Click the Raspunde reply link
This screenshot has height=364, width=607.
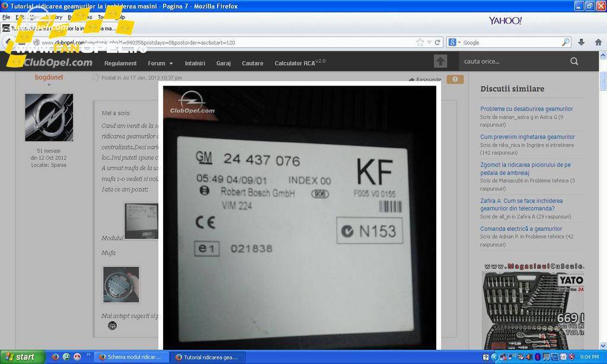(x=424, y=79)
